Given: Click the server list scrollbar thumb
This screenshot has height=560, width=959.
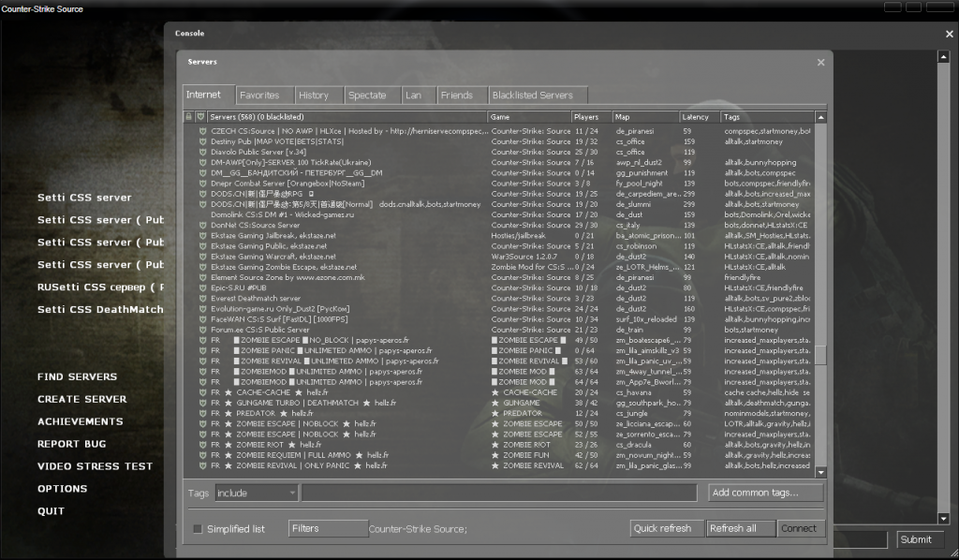Looking at the screenshot, I should click(820, 355).
